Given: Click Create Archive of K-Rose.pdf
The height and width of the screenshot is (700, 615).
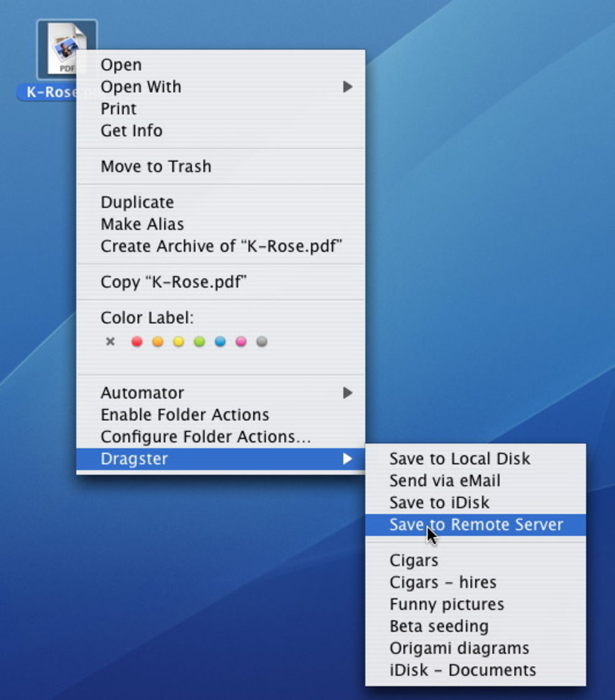Looking at the screenshot, I should 221,246.
